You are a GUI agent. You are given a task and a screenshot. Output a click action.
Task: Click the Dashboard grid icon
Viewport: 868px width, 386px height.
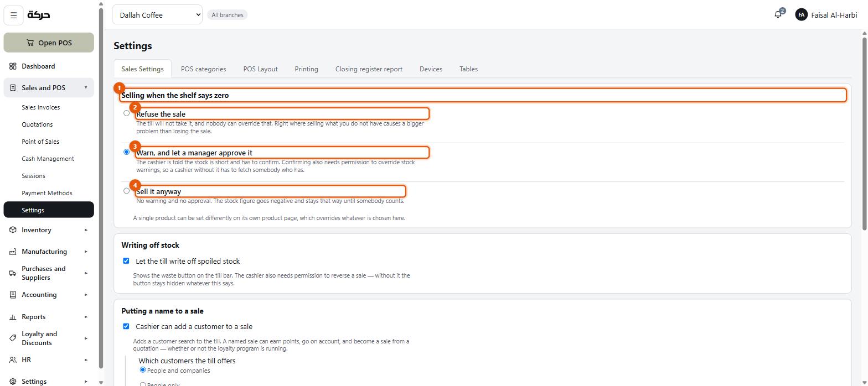13,66
